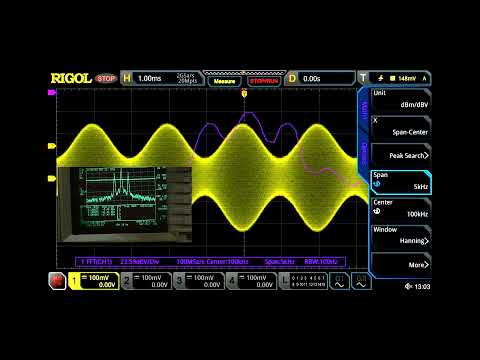
Task: Open the delay D 0.00s panel
Action: click(320, 79)
